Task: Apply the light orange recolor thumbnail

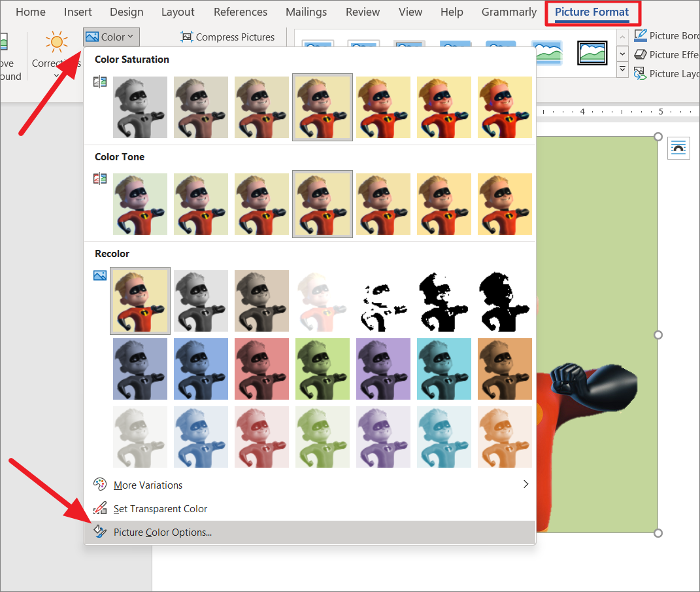Action: [505, 437]
